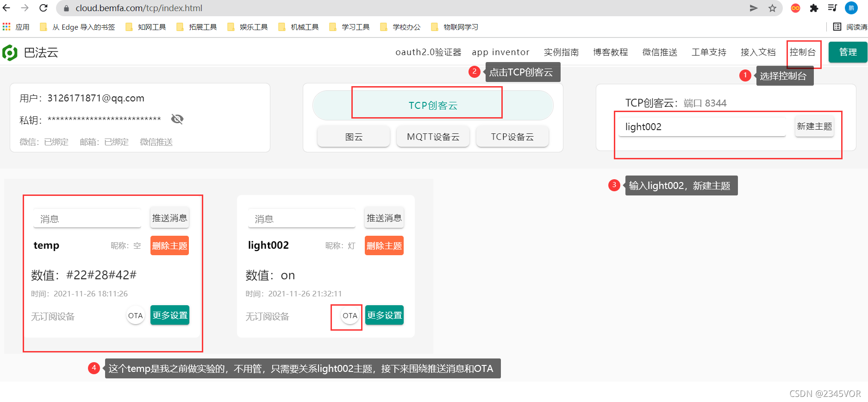The width and height of the screenshot is (868, 402).
Task: Open the app inventor nav item
Action: (x=500, y=52)
